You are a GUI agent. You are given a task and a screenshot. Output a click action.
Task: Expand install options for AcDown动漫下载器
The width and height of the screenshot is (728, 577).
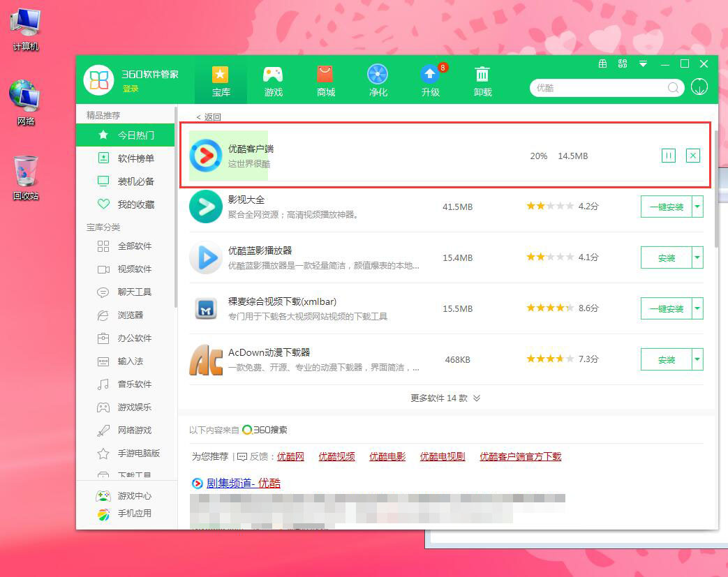[x=697, y=360]
